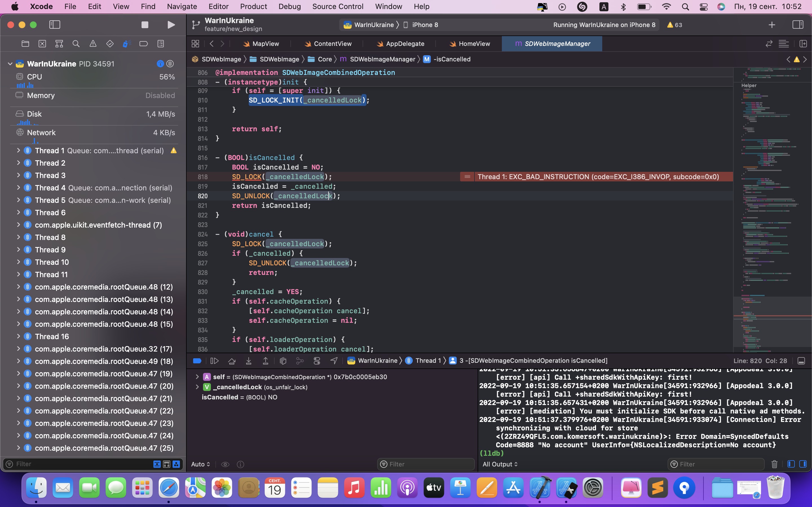Screen dimensions: 812x507
Task: Switch to the Breakpoint navigator
Action: pyautogui.click(x=144, y=44)
